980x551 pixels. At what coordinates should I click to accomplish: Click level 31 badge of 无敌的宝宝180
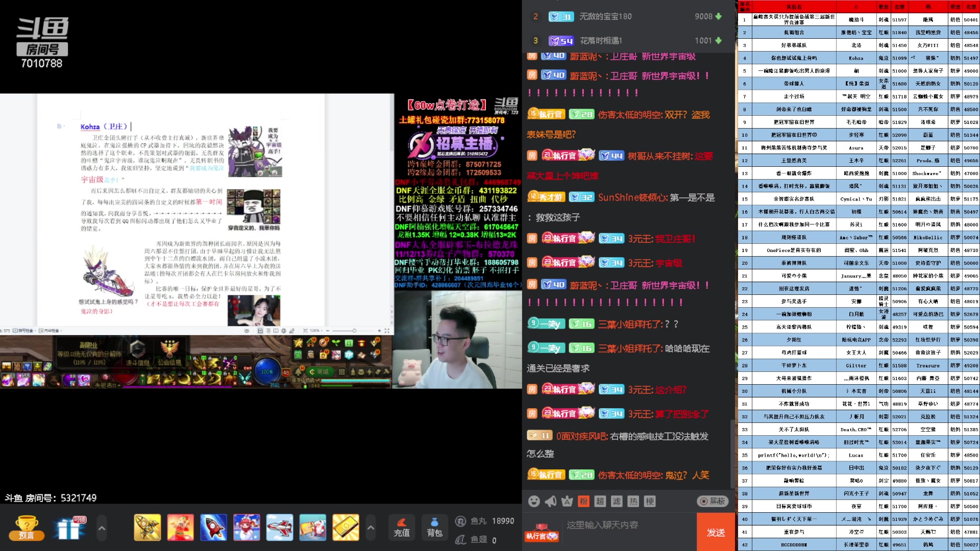[561, 17]
